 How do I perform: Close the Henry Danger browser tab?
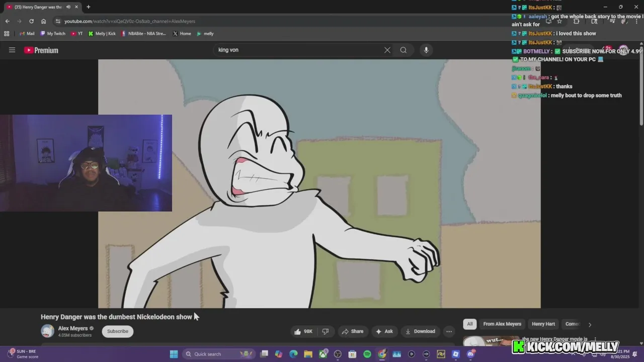pos(76,7)
